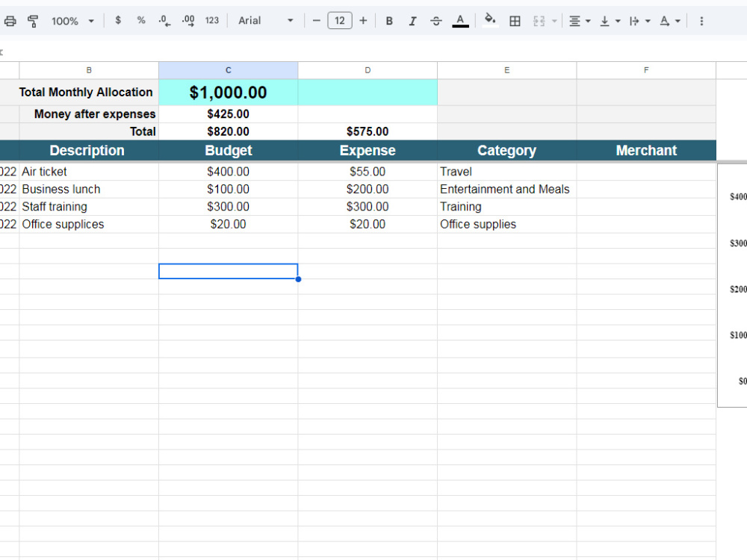This screenshot has height=560, width=747.
Task: Increase decimal places icon
Action: 188,20
